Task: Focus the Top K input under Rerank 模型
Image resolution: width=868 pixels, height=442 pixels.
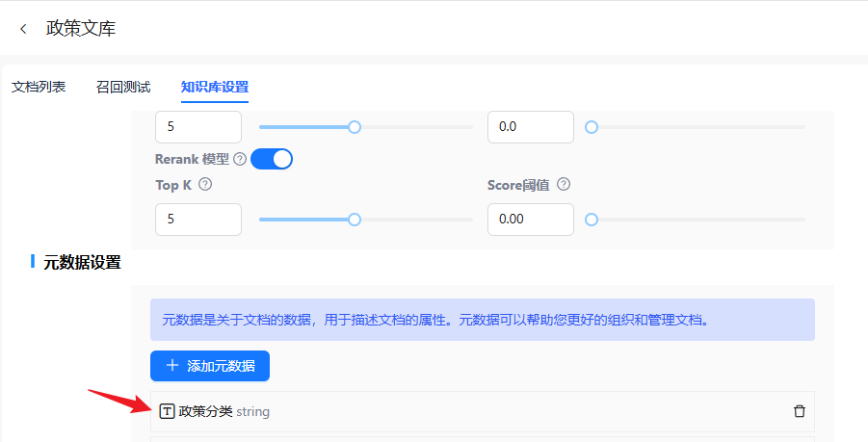Action: (x=197, y=220)
